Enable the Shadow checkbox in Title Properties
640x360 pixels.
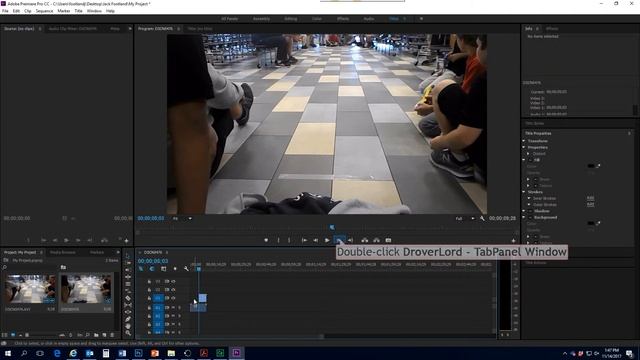coord(530,211)
